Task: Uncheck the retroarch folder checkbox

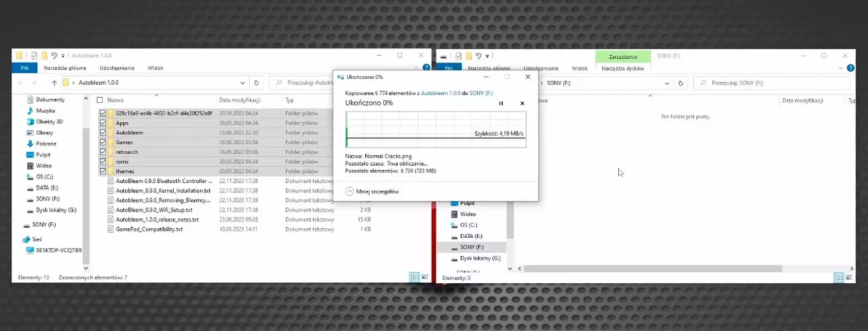Action: tap(103, 152)
